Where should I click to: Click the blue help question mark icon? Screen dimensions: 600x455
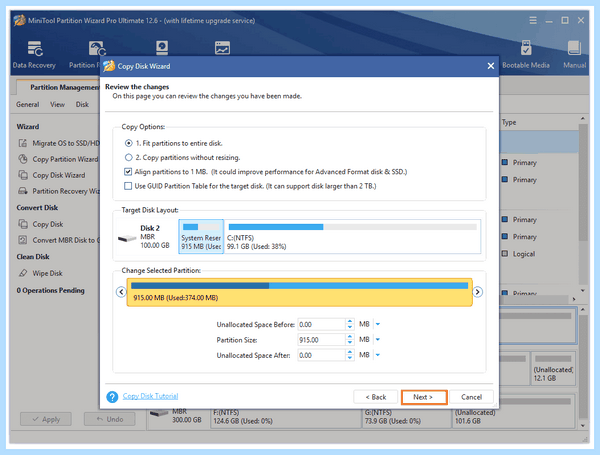(112, 397)
